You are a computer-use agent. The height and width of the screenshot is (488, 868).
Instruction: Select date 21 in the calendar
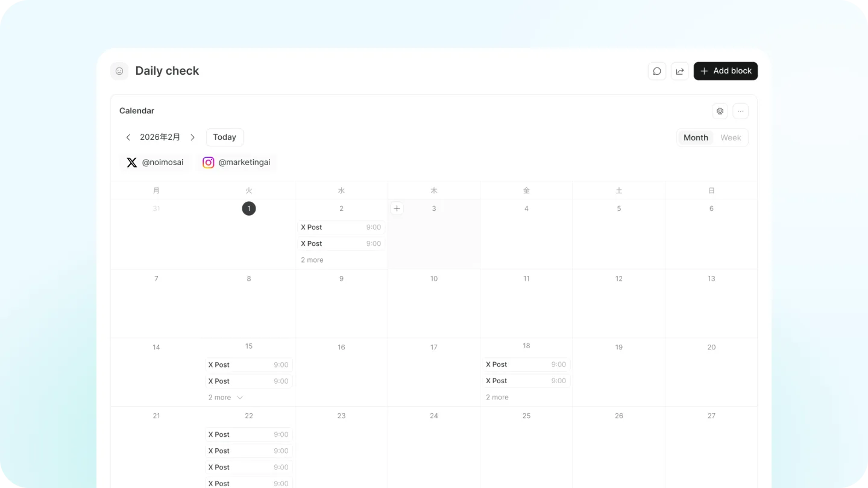pos(156,416)
